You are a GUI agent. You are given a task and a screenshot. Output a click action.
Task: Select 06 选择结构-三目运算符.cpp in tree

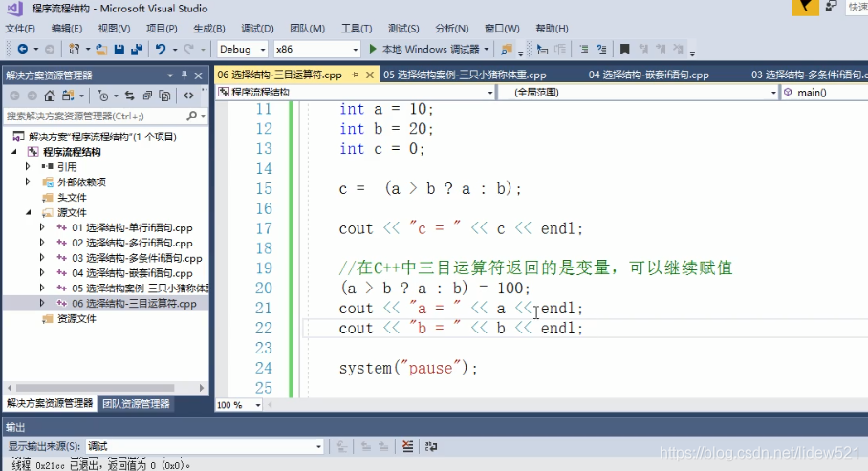tap(134, 303)
